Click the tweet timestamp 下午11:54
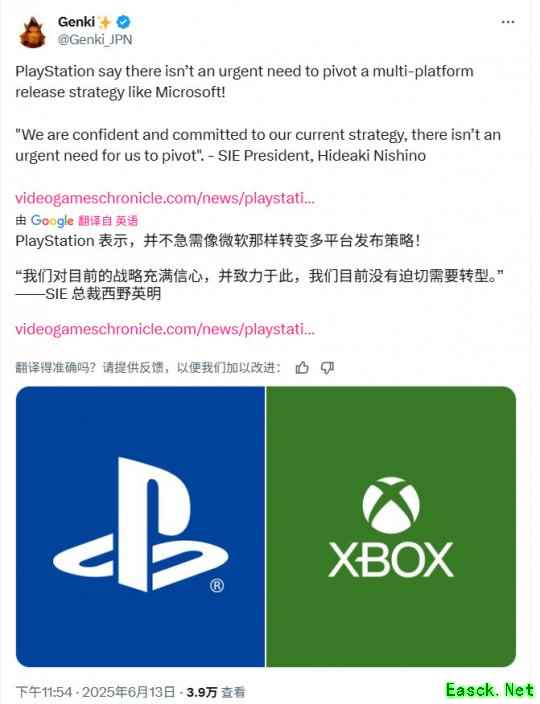Viewport: 540px width, 704px height. coord(44,692)
